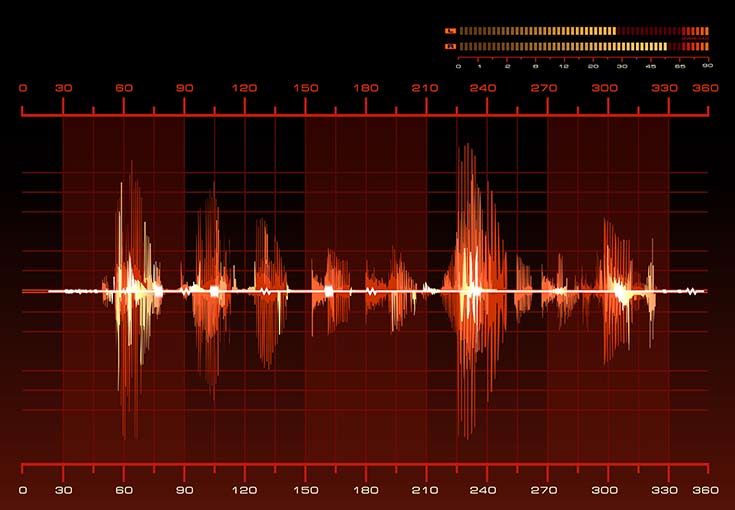Click the 60 label on the bottom ruler
This screenshot has width=735, height=510.
[124, 490]
